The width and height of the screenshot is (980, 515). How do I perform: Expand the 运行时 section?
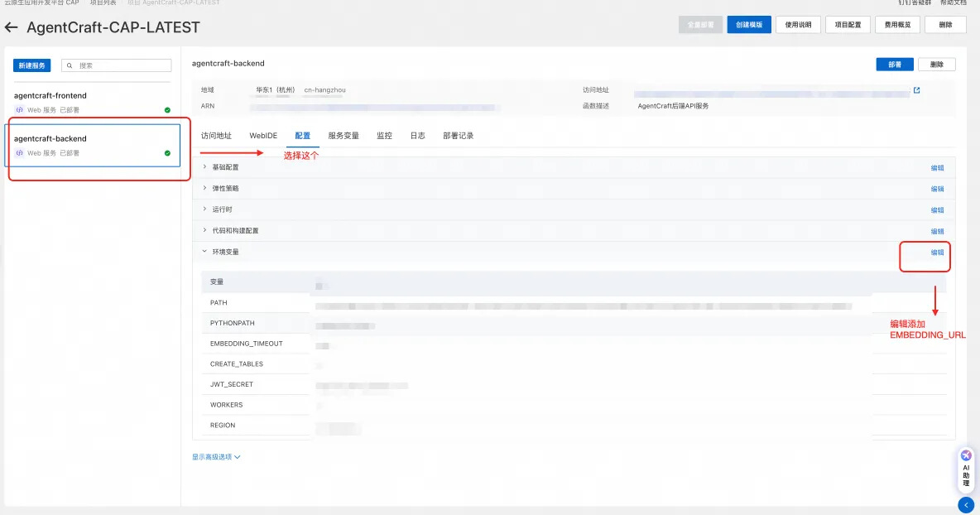[x=204, y=209]
